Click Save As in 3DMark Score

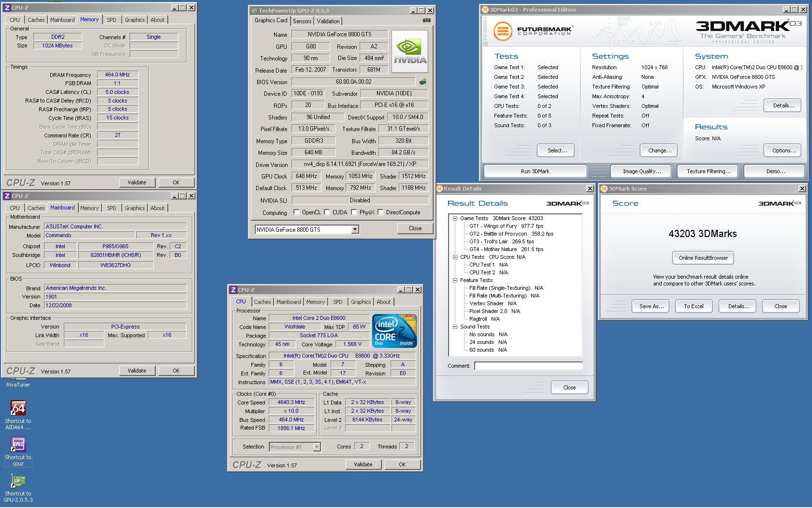click(651, 306)
